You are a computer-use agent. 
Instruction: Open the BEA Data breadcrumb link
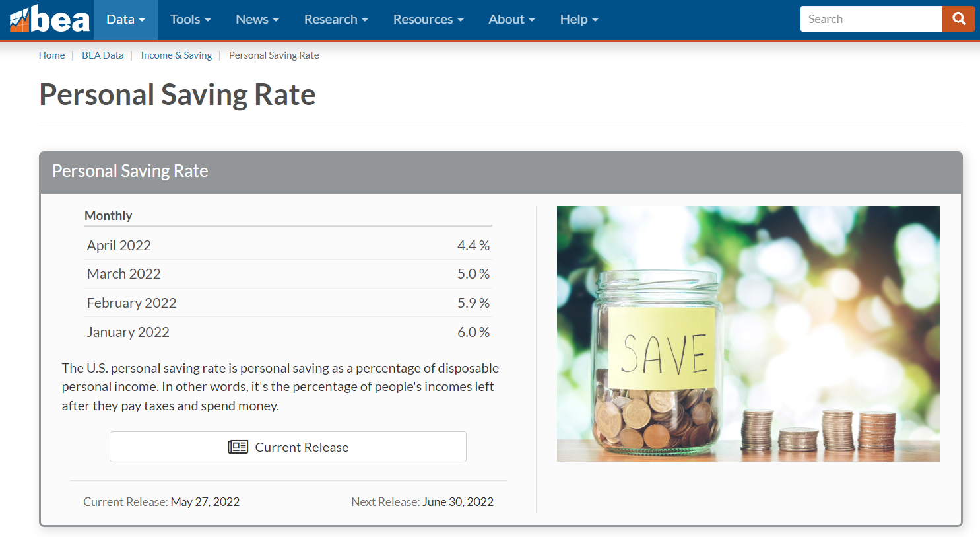click(x=103, y=55)
